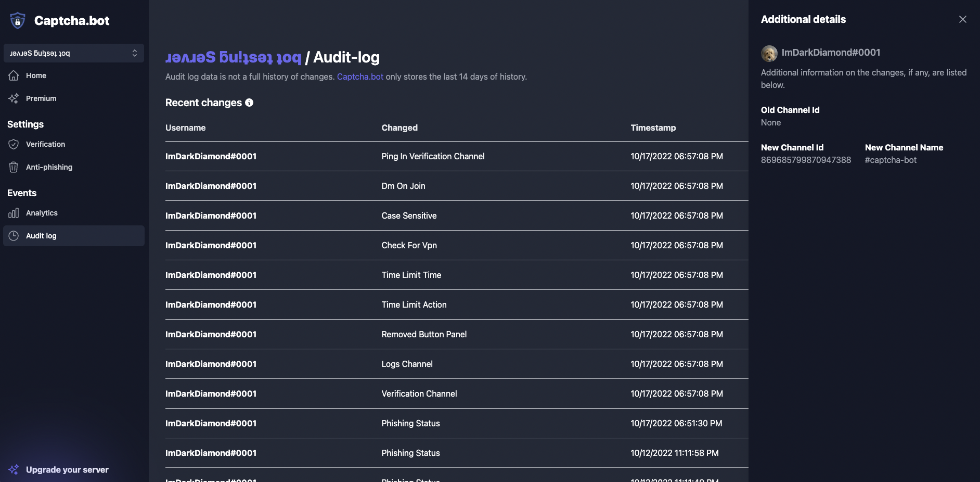Open Premium via the sparkles icon
This screenshot has height=482, width=980.
15,98
